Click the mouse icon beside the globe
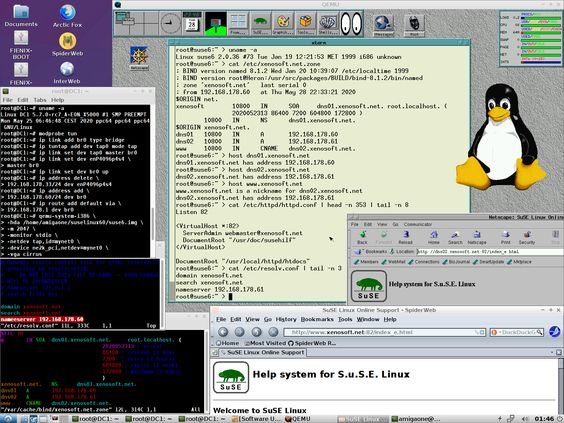The image size is (564, 423). (414, 24)
